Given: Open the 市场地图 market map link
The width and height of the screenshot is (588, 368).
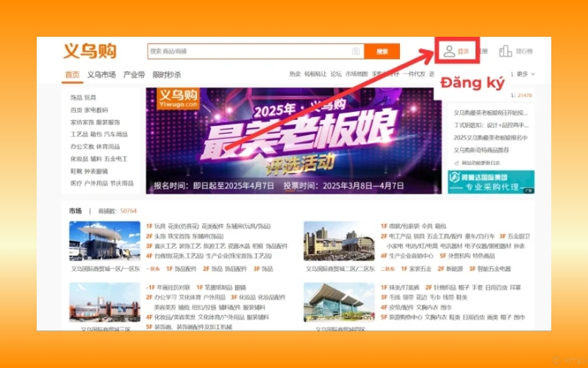Looking at the screenshot, I should tap(356, 74).
